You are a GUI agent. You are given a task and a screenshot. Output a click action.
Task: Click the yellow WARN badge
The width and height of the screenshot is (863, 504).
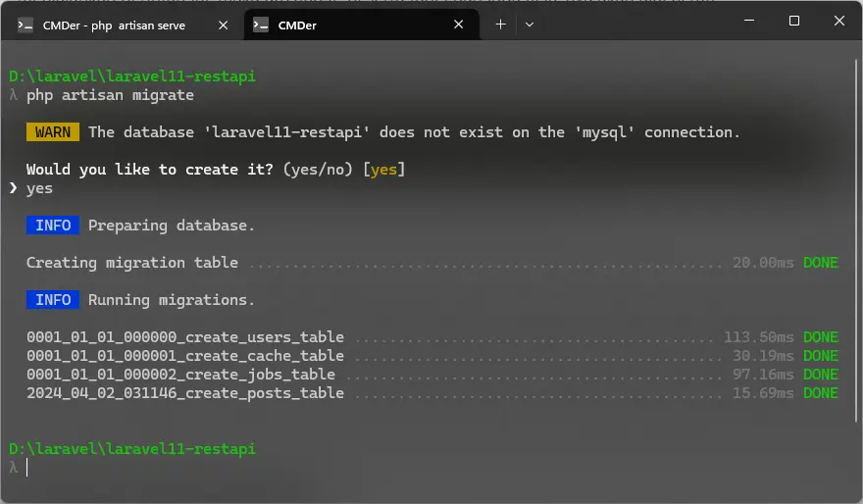53,132
